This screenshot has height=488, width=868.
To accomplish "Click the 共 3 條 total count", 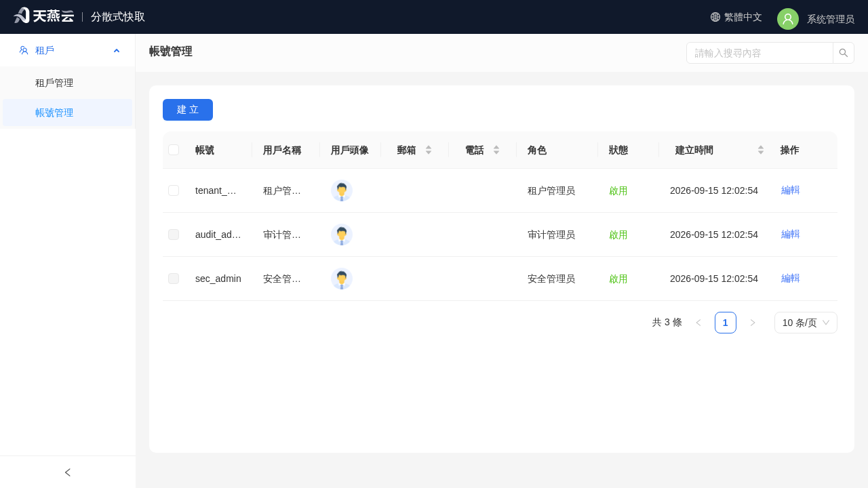I will tap(667, 323).
